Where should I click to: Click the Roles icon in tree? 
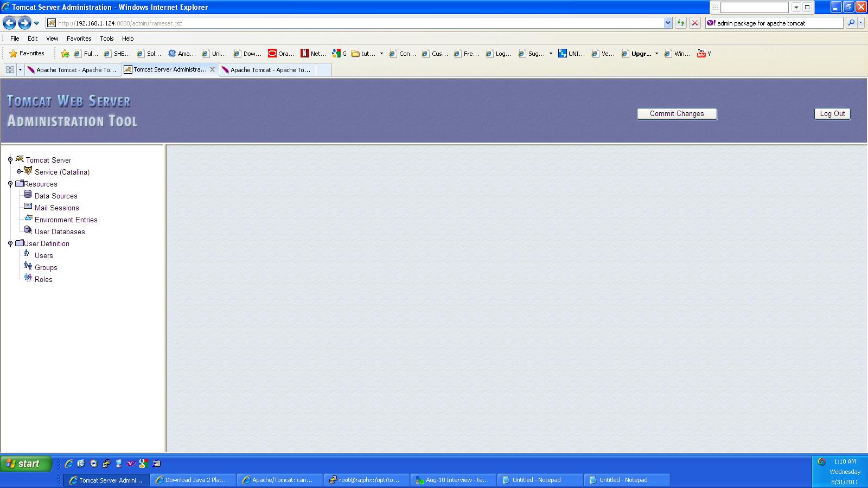click(x=28, y=278)
